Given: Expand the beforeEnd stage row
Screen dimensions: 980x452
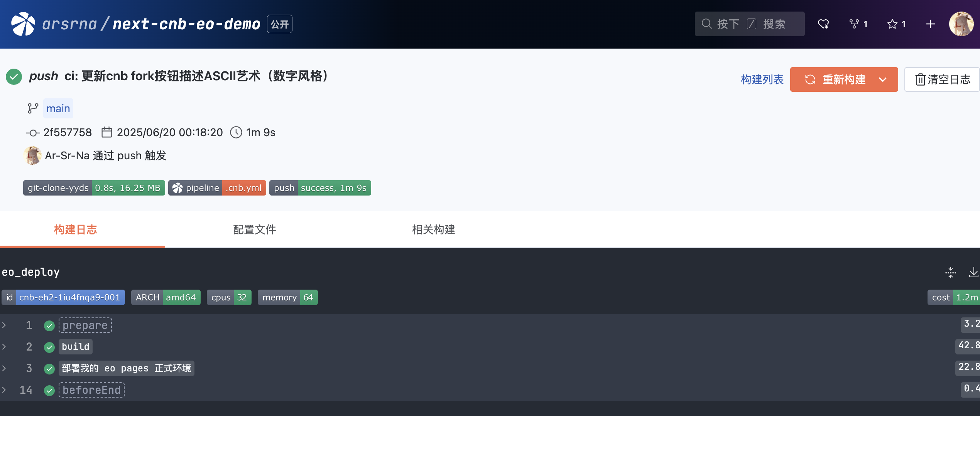Looking at the screenshot, I should click(x=91, y=390).
